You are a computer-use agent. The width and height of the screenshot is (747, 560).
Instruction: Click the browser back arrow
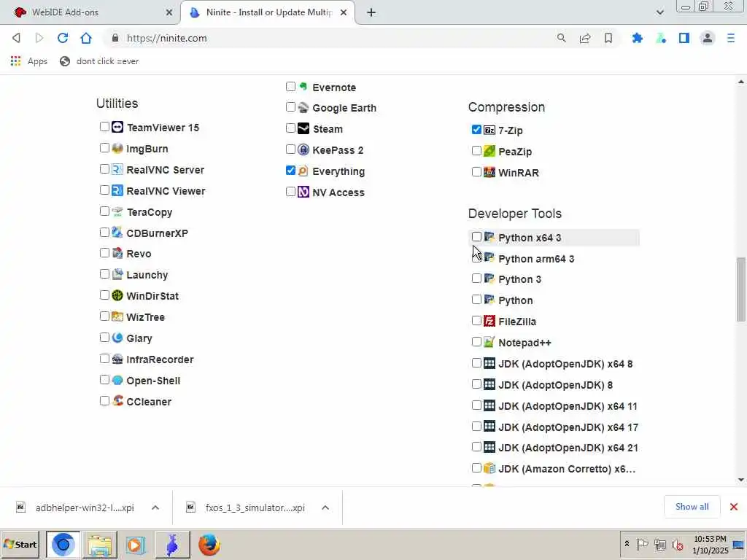coord(16,38)
